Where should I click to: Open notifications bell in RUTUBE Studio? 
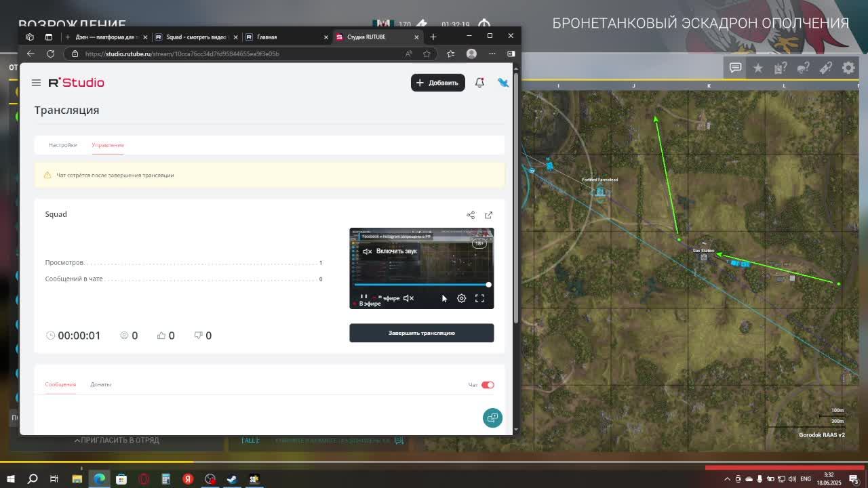click(x=479, y=83)
